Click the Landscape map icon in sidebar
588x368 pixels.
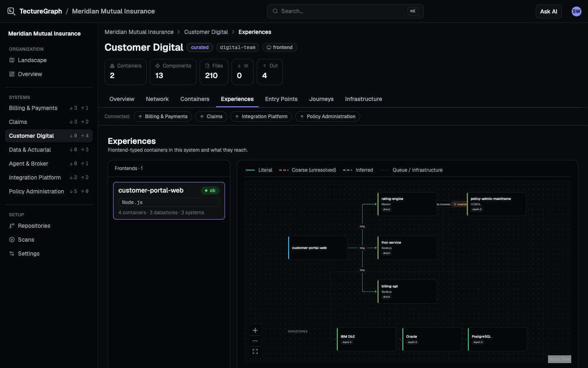point(12,60)
